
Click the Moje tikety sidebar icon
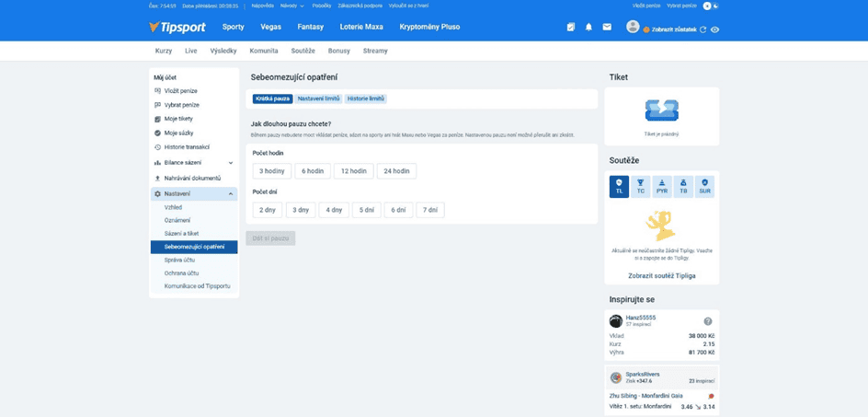tap(158, 119)
